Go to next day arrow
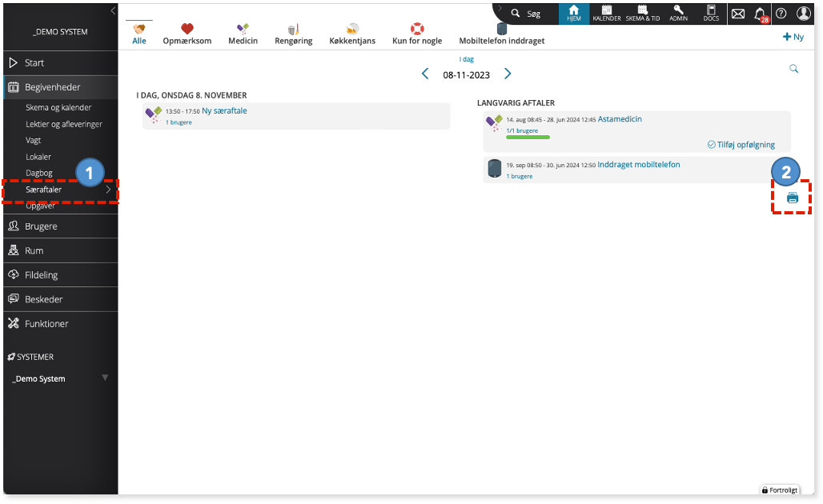The height and width of the screenshot is (504, 823). click(508, 74)
